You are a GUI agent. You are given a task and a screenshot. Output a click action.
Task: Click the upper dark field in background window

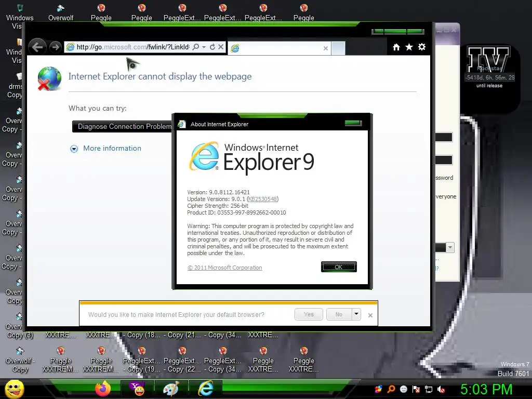tap(444, 137)
